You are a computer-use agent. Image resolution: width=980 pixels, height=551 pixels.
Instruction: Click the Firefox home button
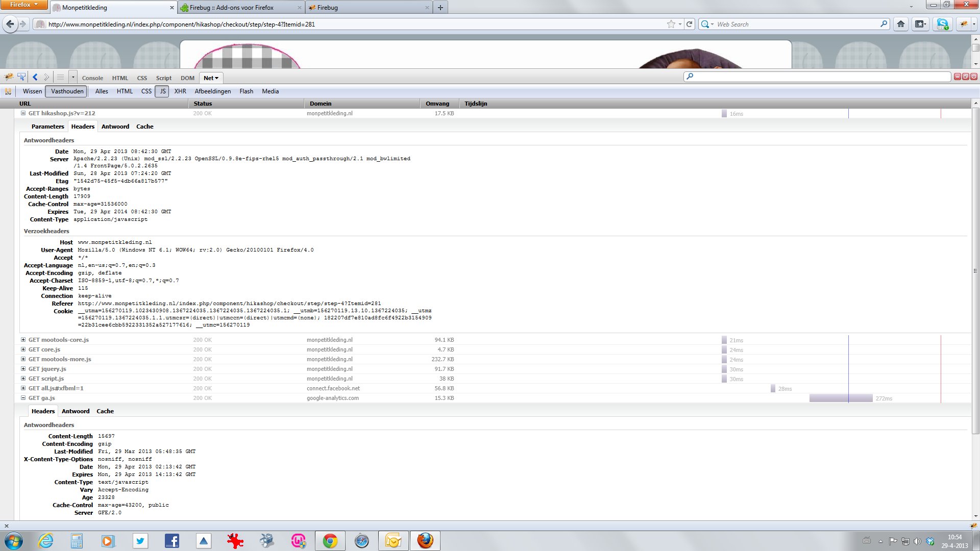click(901, 24)
